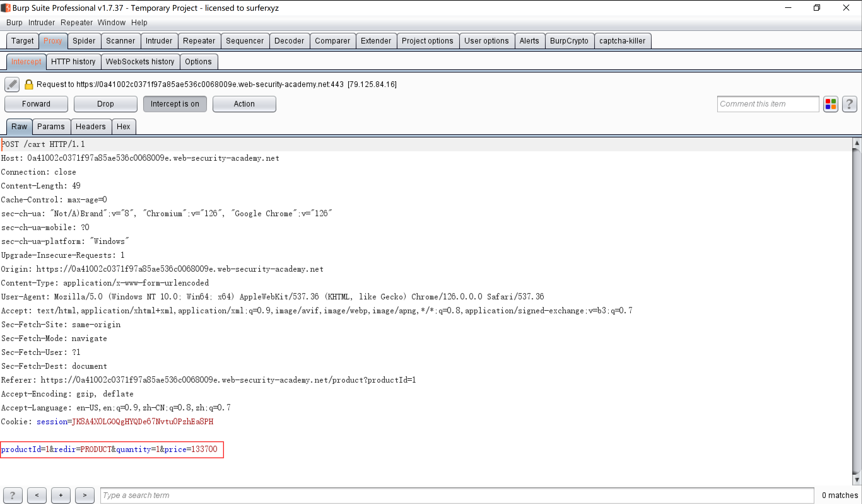Image resolution: width=862 pixels, height=504 pixels.
Task: Open the Window menu
Action: pos(112,23)
